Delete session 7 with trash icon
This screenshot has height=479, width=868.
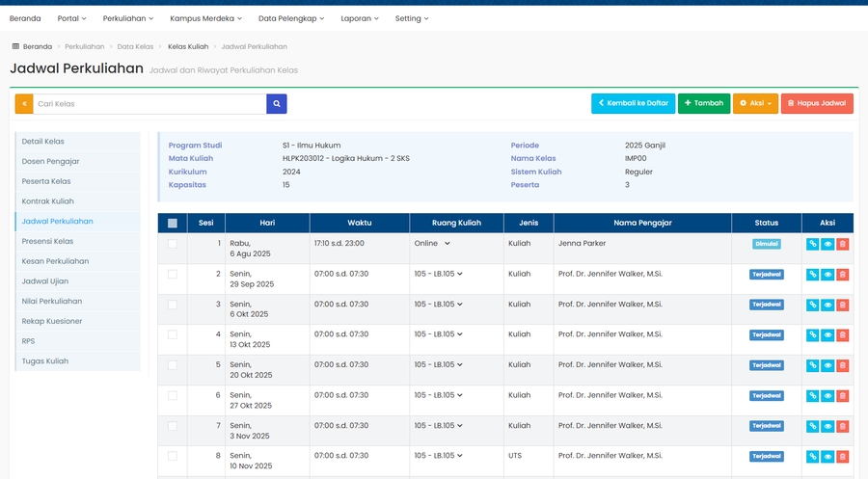tap(842, 426)
